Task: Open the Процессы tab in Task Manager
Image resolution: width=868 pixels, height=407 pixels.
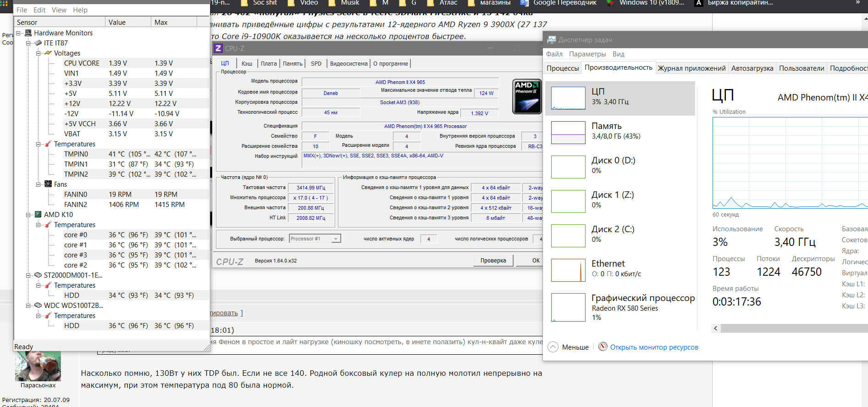Action: pyautogui.click(x=563, y=68)
